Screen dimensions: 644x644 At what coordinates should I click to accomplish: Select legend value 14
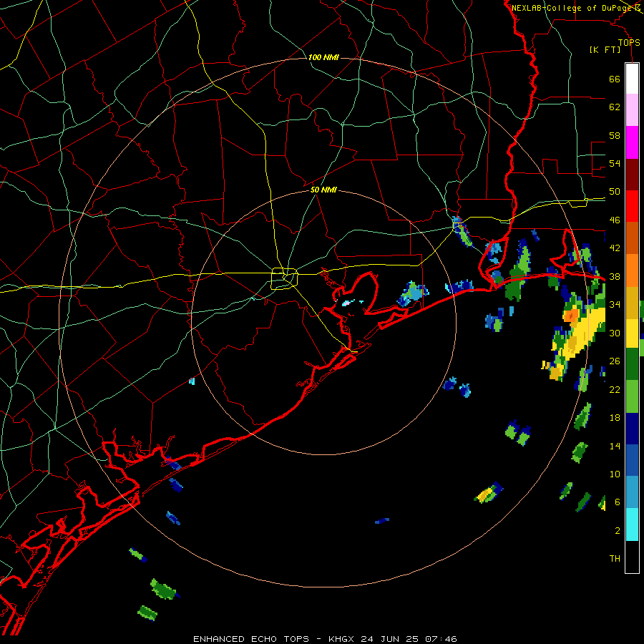click(615, 446)
